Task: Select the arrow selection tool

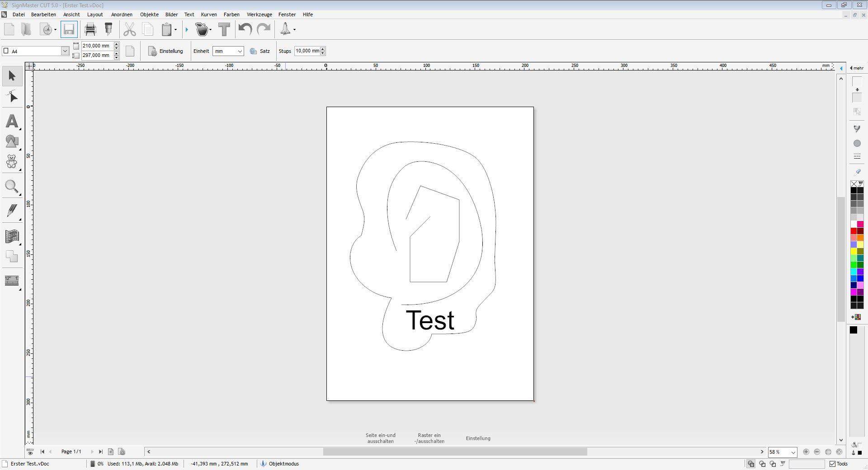Action: click(x=12, y=76)
